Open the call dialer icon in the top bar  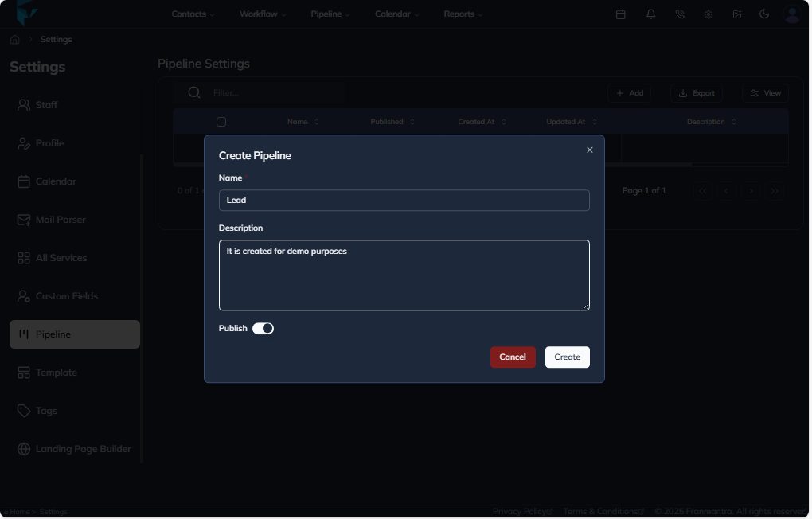pyautogui.click(x=679, y=14)
